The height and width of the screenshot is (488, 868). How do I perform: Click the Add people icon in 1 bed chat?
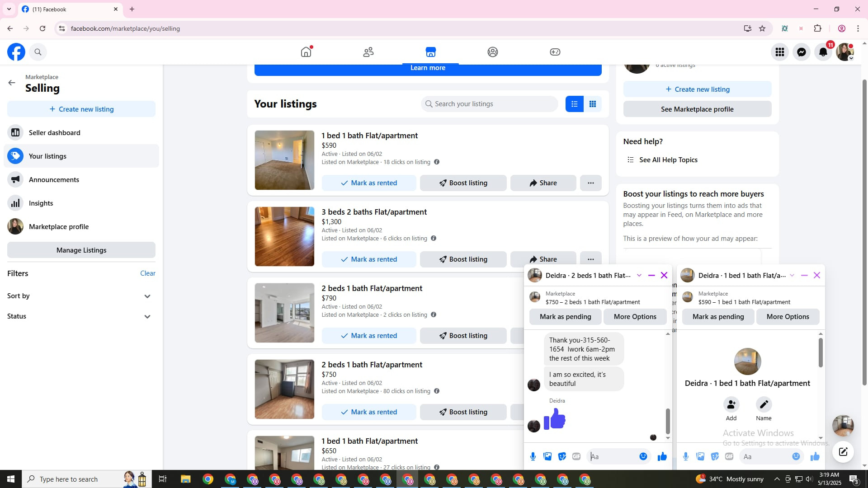(x=731, y=404)
